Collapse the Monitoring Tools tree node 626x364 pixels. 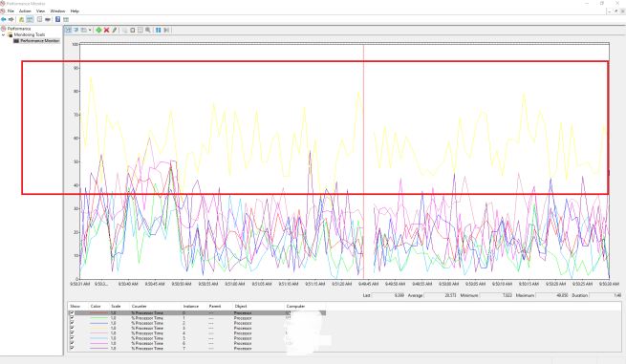tap(4, 34)
